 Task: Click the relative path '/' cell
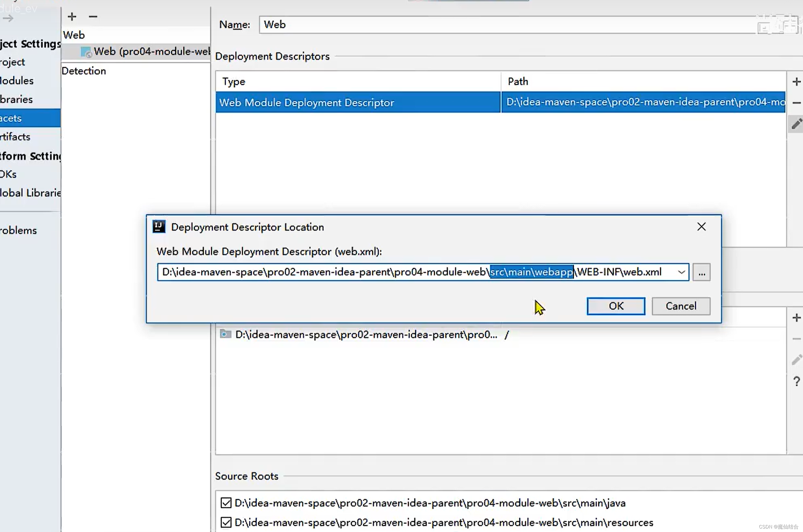[x=507, y=335]
